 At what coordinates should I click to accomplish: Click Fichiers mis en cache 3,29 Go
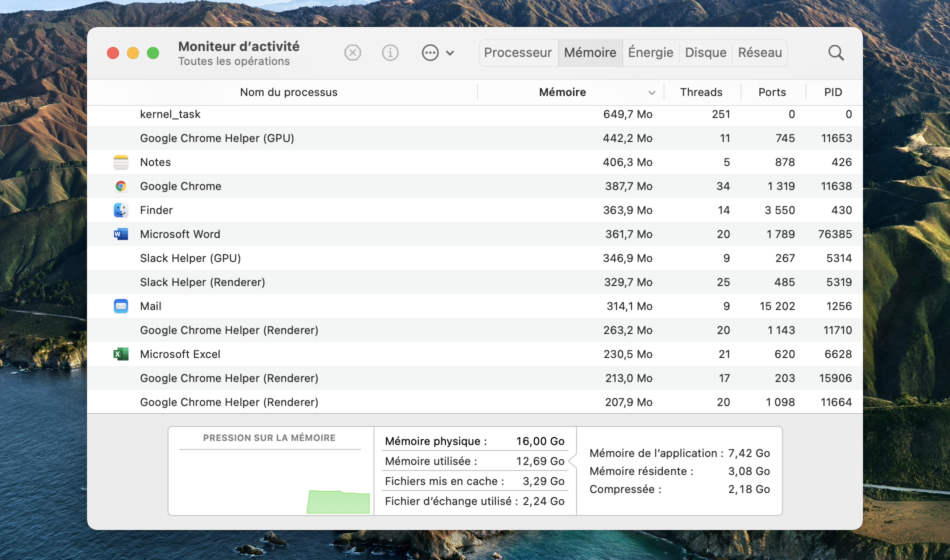(474, 481)
